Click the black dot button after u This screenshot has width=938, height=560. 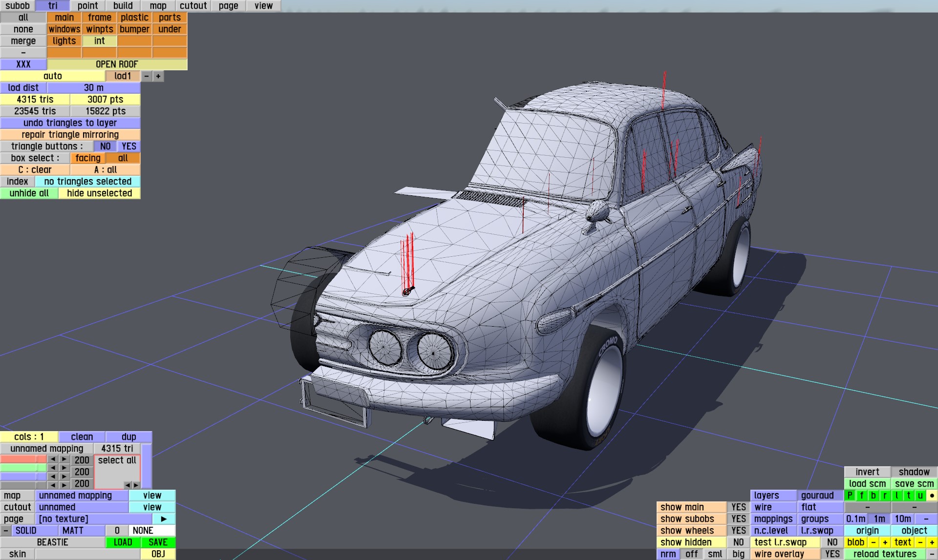(932, 496)
